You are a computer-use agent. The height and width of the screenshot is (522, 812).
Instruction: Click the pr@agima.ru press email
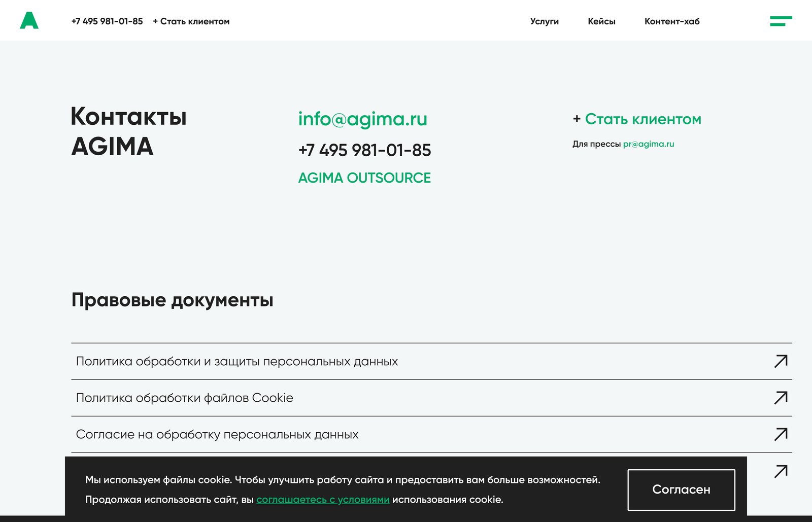tap(649, 144)
